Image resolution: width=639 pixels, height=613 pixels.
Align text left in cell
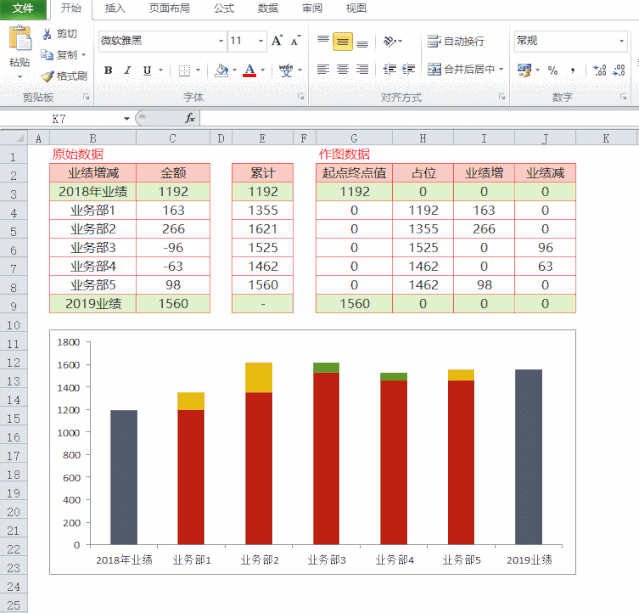pos(323,70)
